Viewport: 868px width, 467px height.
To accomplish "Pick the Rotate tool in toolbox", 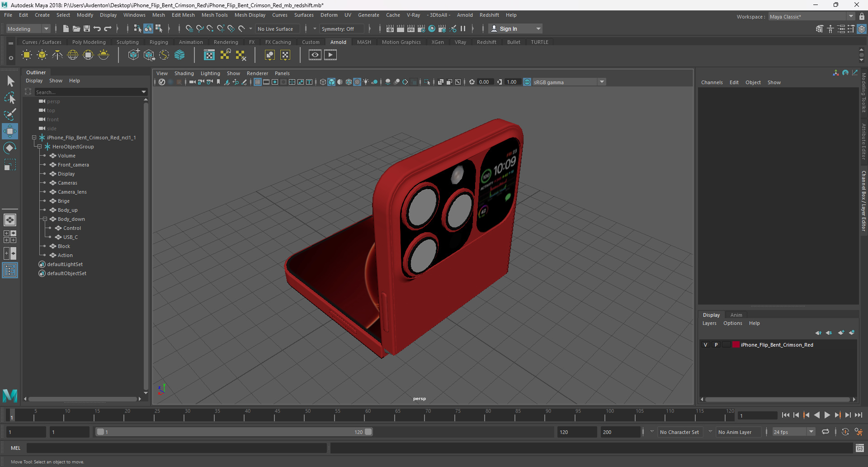I will [x=10, y=148].
